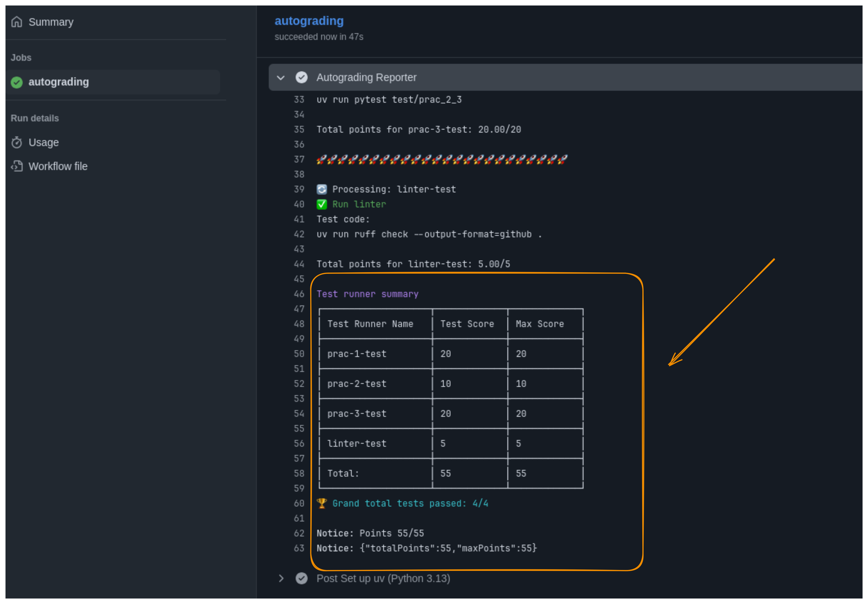
Task: Click log line number 46
Action: pyautogui.click(x=299, y=294)
